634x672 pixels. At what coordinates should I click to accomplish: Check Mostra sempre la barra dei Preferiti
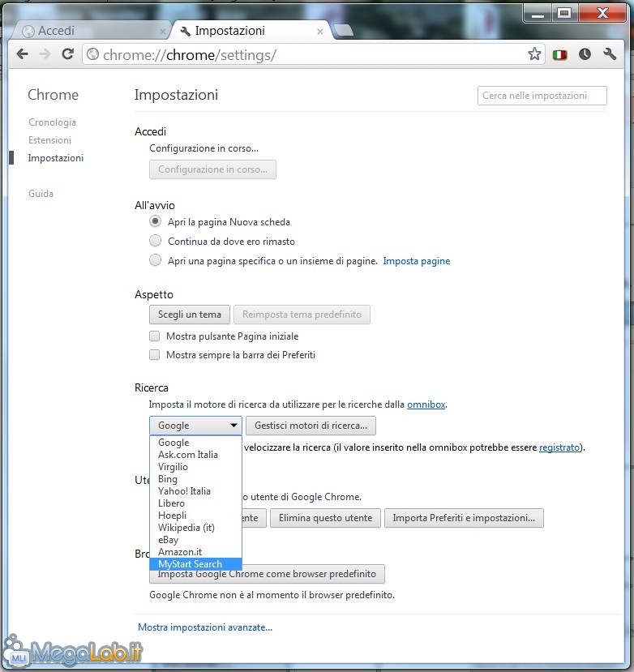[x=155, y=355]
